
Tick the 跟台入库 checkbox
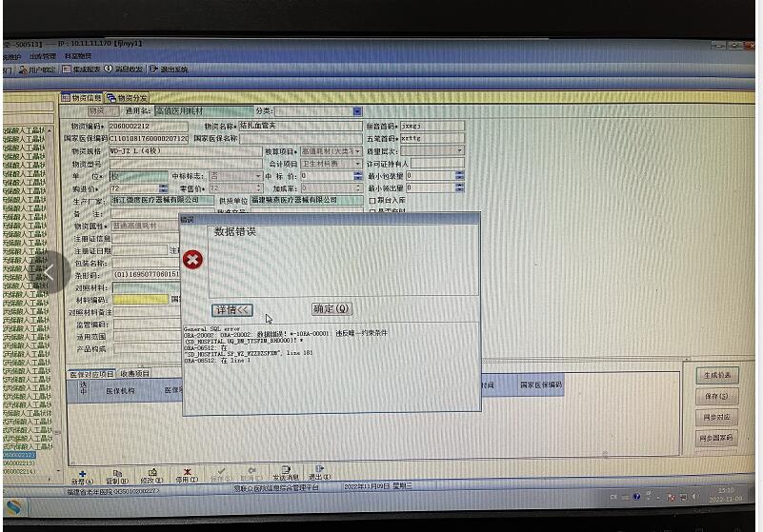(372, 201)
